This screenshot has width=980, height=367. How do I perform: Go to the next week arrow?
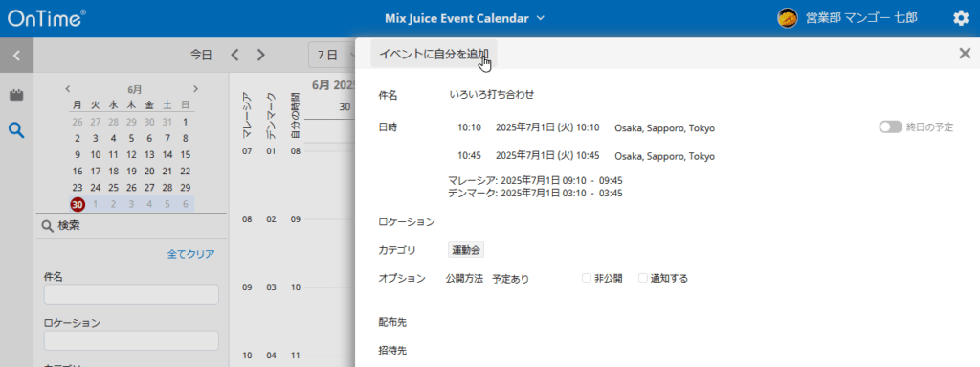261,56
